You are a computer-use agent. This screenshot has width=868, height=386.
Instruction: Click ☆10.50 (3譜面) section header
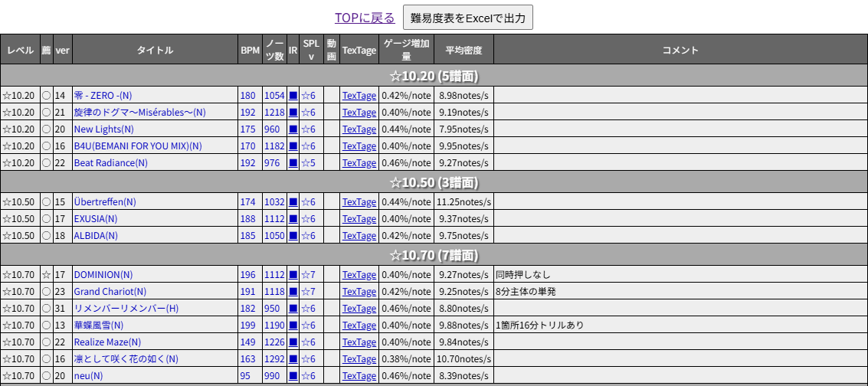pos(434,182)
